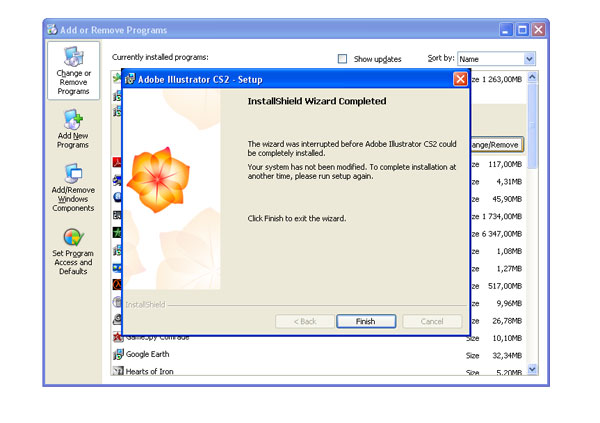Click the Google Earth program icon

118,354
